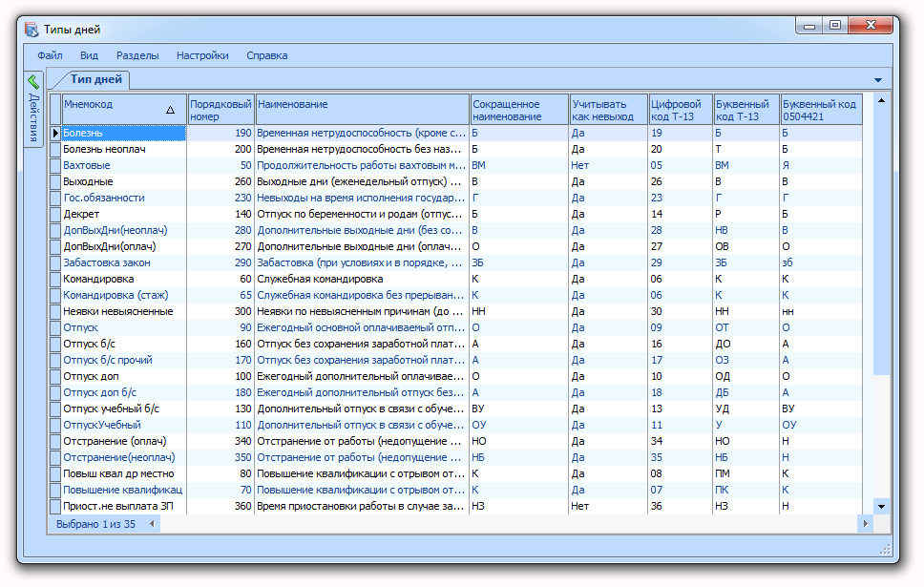Image resolution: width=924 pixels, height=587 pixels.
Task: Click the Отстранение (оплач) cell
Action: [124, 441]
